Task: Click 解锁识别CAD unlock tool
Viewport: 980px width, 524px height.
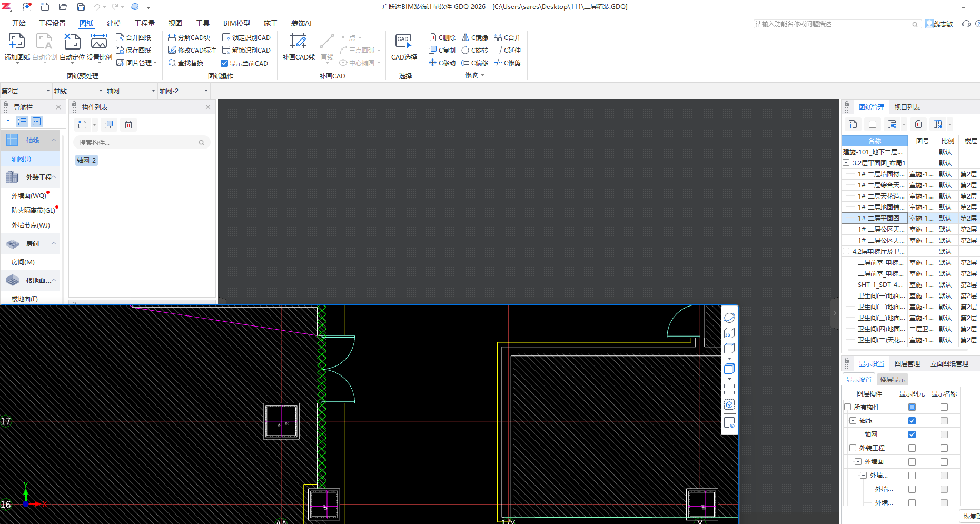Action: coord(246,50)
